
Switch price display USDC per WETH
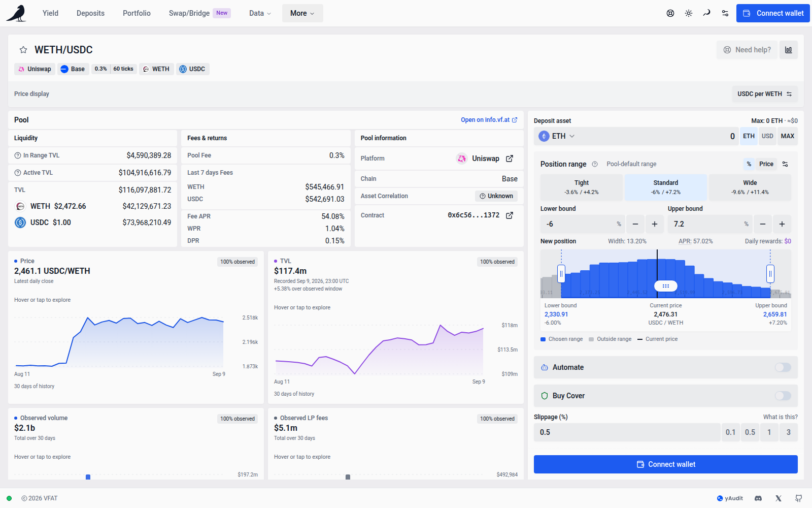tap(765, 94)
